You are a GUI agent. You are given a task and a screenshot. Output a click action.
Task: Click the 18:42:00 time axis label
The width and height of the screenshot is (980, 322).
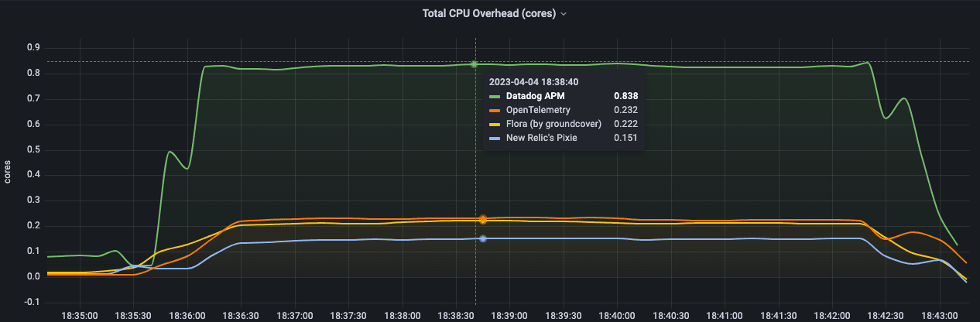coord(832,316)
